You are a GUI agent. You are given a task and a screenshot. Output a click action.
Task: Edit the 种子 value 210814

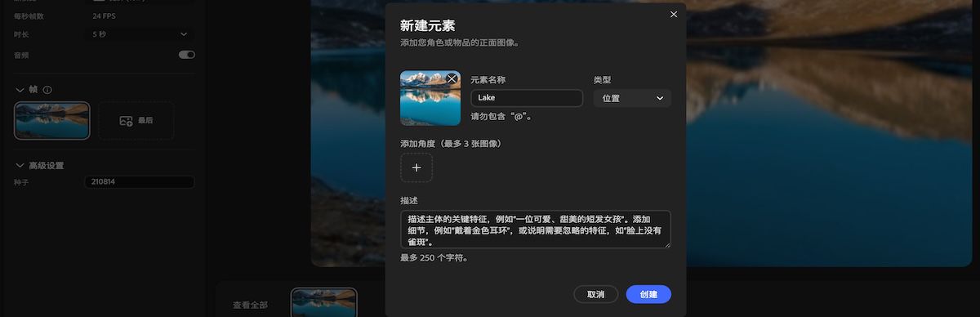(140, 182)
